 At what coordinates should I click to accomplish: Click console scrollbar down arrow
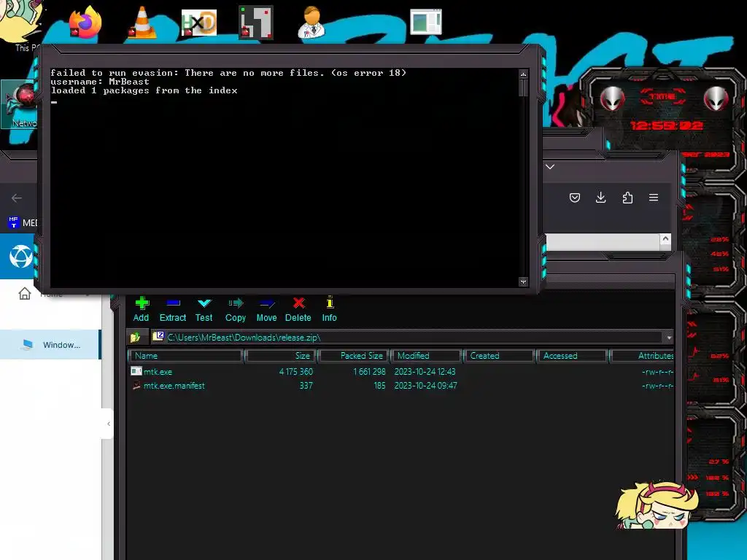524,282
